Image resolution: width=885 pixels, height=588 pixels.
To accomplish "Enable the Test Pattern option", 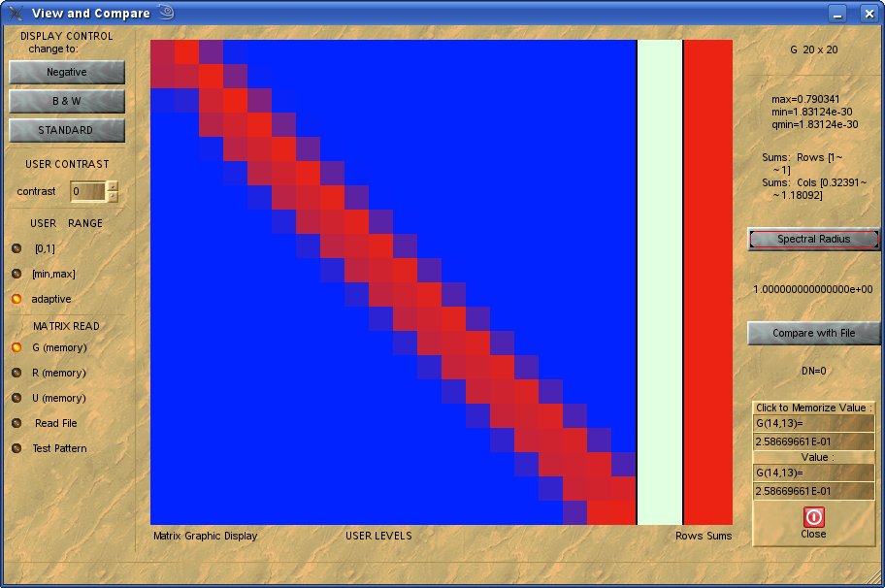I will pyautogui.click(x=16, y=448).
